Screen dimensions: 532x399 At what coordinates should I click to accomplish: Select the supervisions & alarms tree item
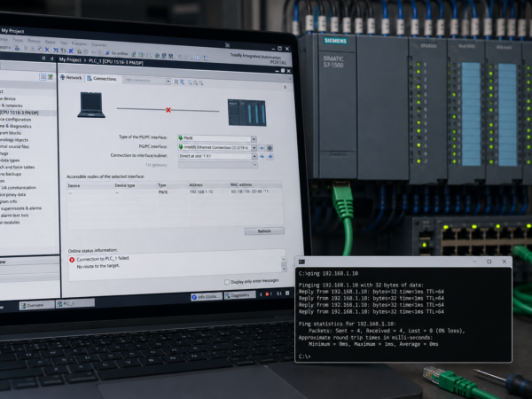coord(20,208)
